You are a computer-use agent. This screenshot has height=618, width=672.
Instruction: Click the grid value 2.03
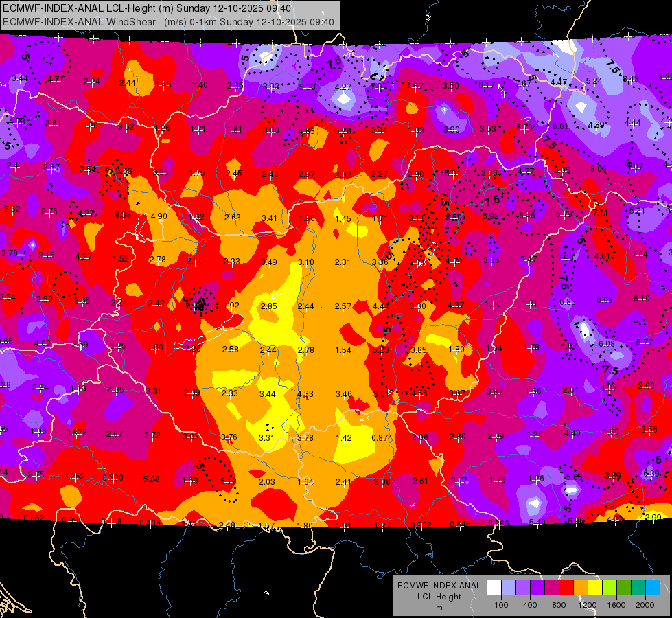pos(266,481)
